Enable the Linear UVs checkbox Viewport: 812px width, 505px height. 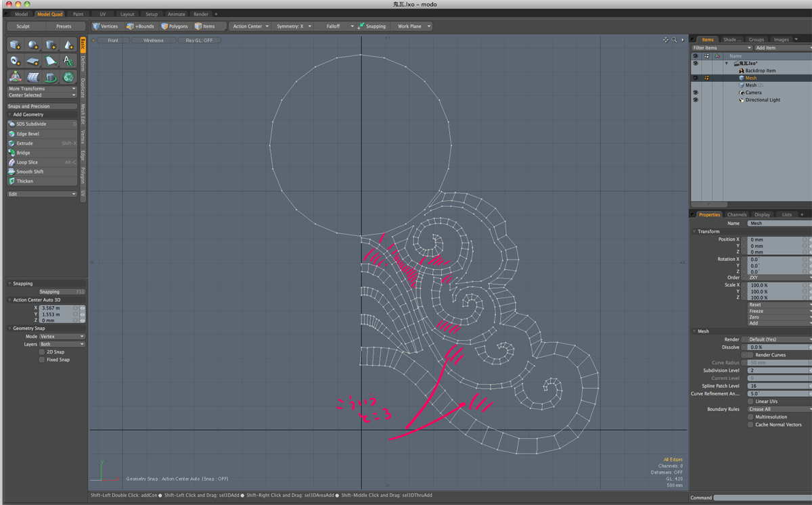pos(750,402)
